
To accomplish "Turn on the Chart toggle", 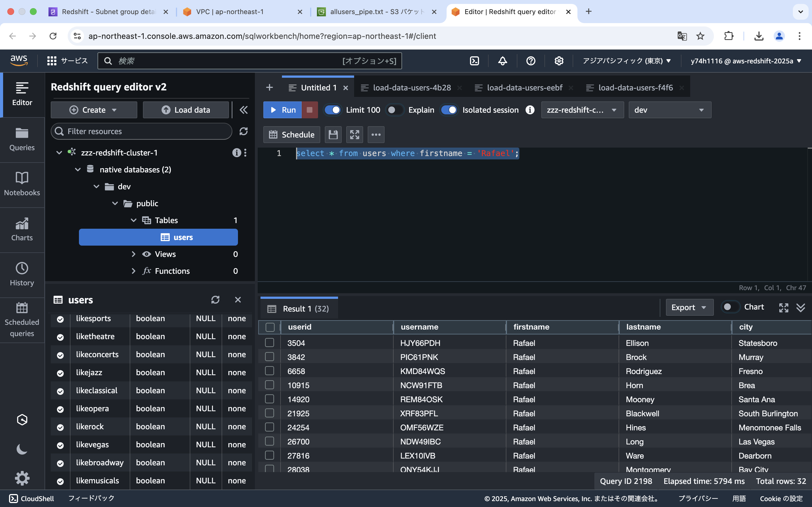I will (731, 307).
